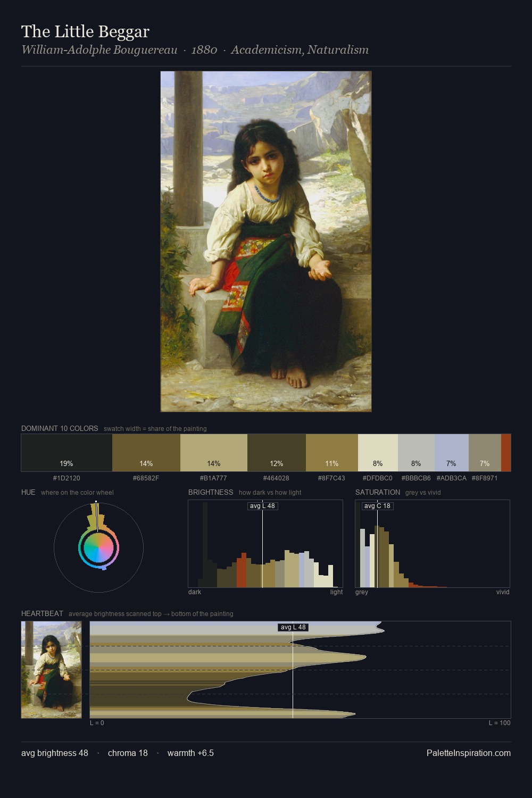532x798 pixels.
Task: Click the '#ADB3CA' hex code label
Action: (452, 478)
